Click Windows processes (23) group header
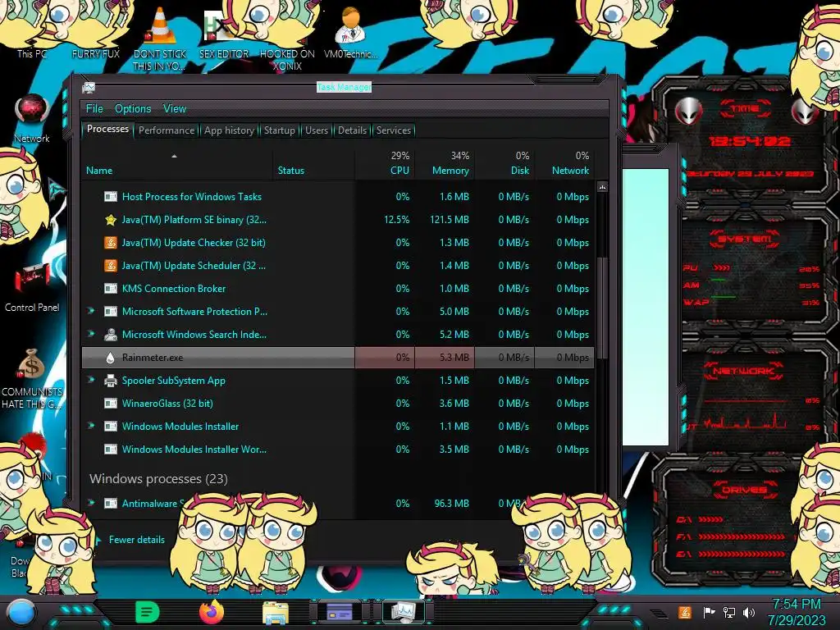 158,478
